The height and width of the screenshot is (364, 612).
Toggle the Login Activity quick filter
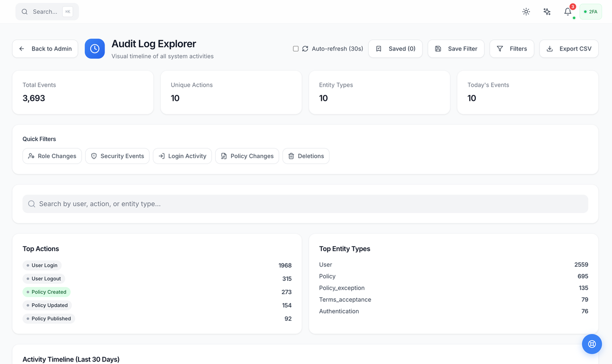coord(182,156)
